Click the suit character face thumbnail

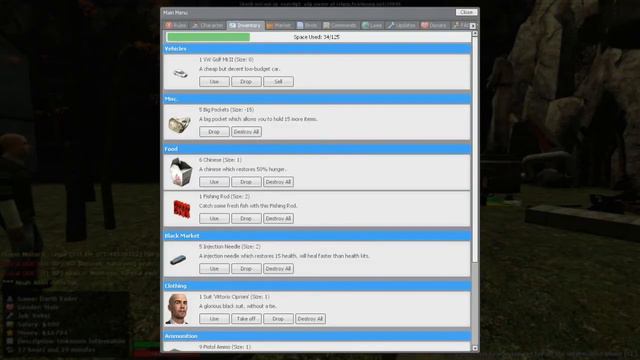coord(178,309)
